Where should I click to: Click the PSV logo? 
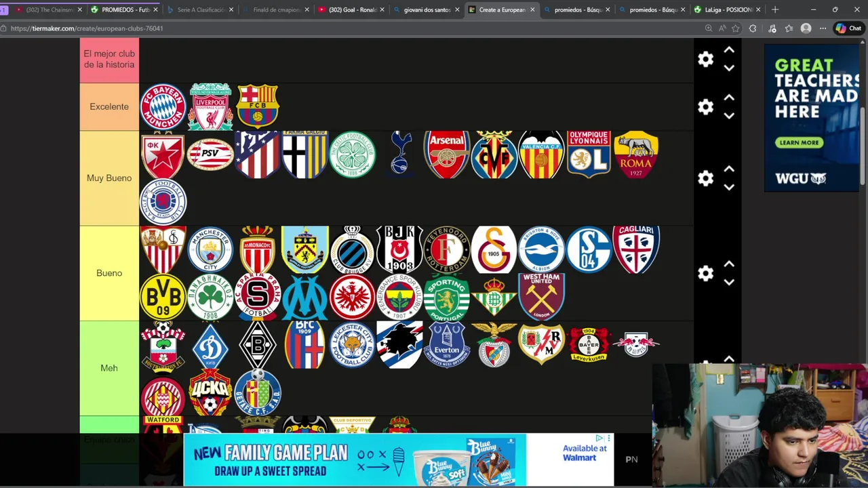[x=210, y=155]
